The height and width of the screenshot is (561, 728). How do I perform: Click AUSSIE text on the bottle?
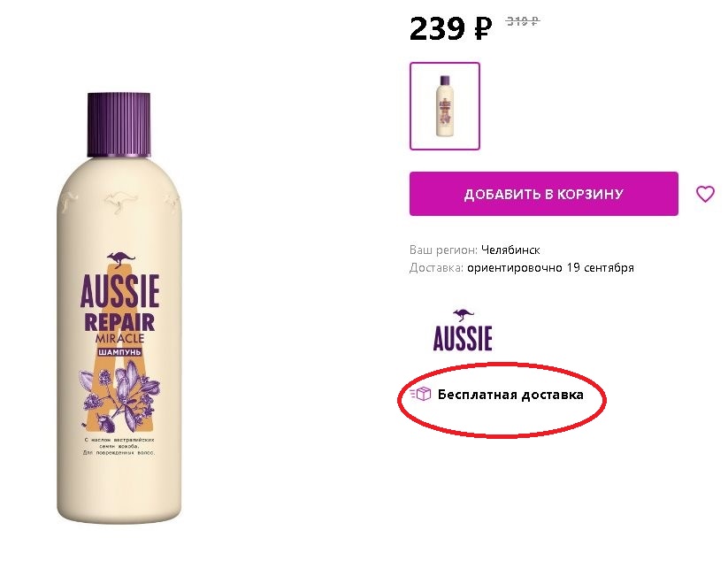coord(119,291)
